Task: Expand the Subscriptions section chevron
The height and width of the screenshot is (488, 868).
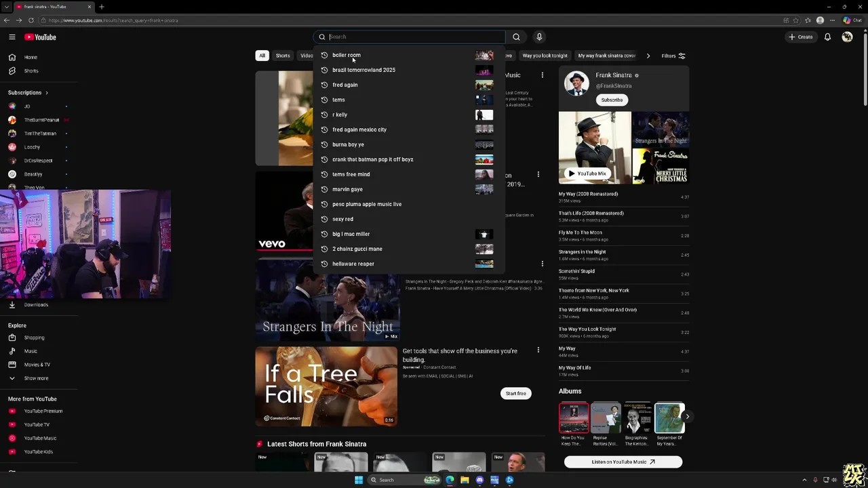Action: 46,93
